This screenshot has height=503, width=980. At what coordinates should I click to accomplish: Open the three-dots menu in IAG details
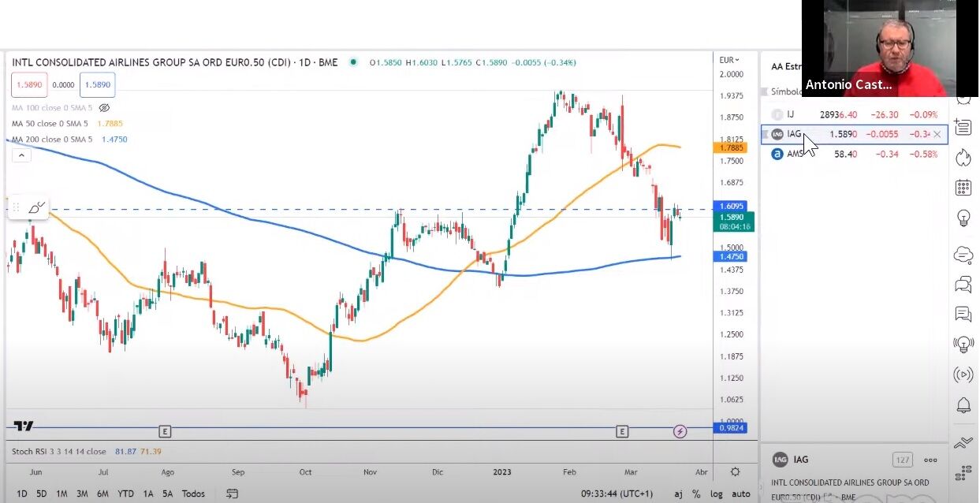point(930,460)
